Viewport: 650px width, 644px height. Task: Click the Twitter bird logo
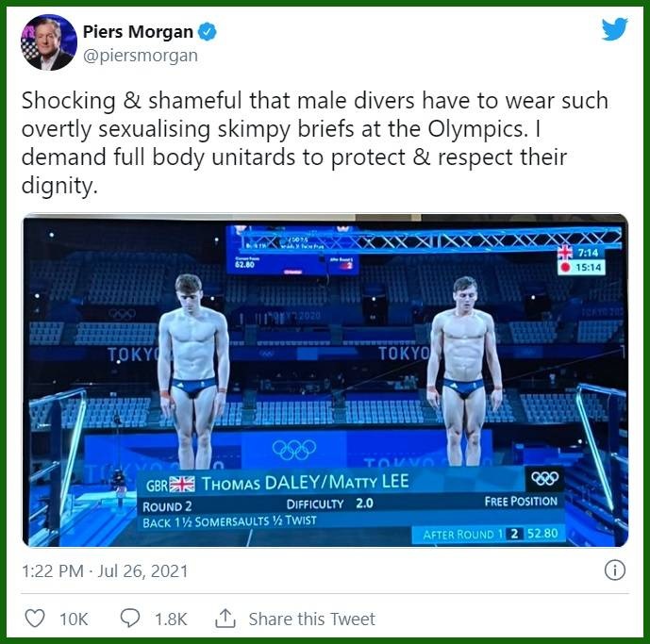[x=615, y=28]
